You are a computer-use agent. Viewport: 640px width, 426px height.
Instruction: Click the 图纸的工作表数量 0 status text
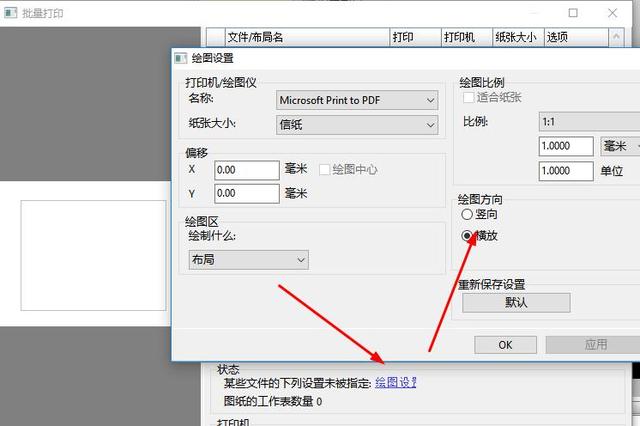tap(273, 402)
